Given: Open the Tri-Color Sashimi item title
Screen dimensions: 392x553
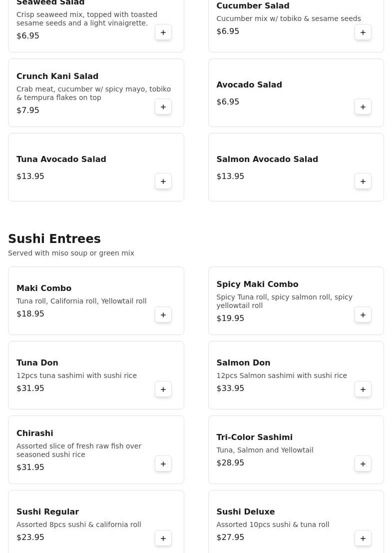Looking at the screenshot, I should click(254, 437).
